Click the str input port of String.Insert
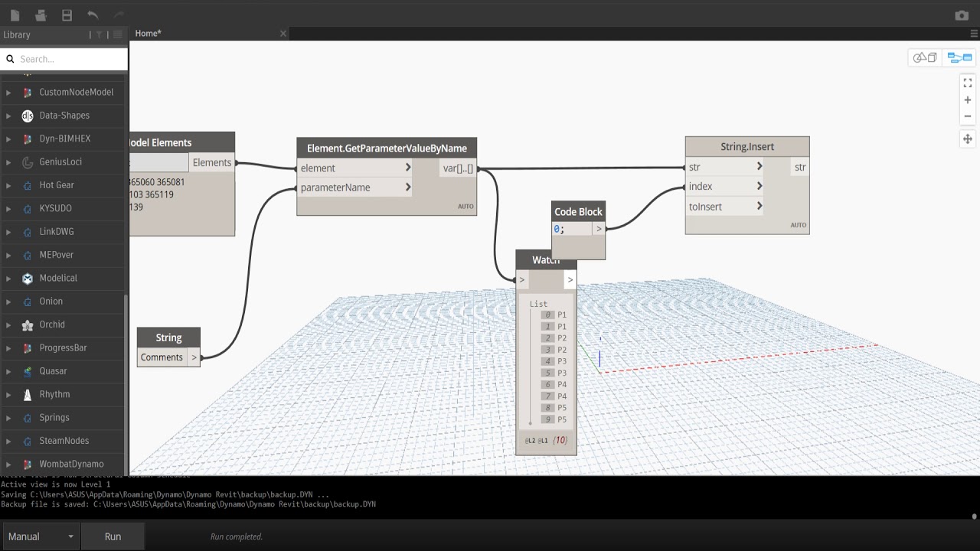This screenshot has width=980, height=551. coord(724,167)
